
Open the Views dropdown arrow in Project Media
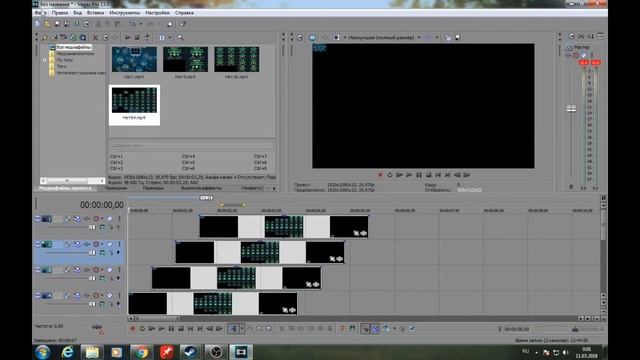point(170,38)
